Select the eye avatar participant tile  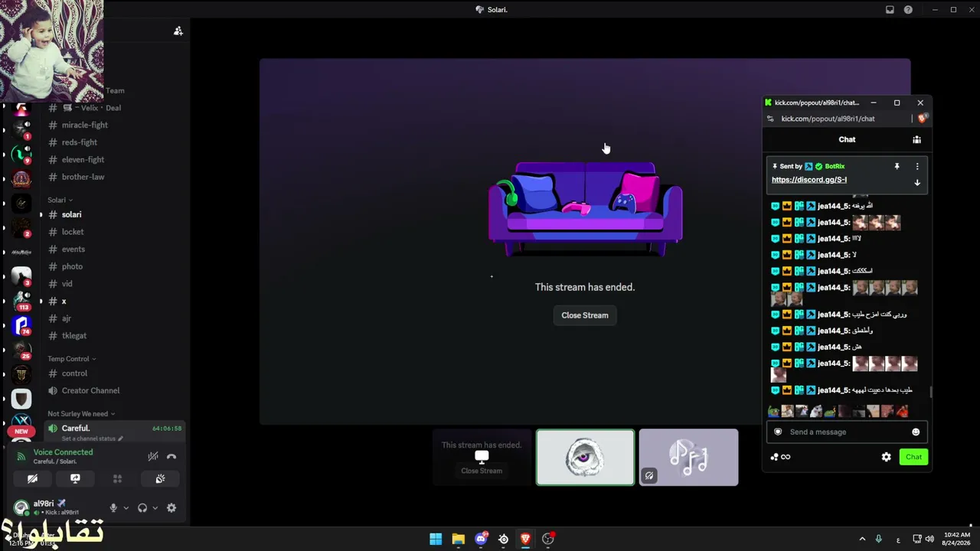[586, 458]
